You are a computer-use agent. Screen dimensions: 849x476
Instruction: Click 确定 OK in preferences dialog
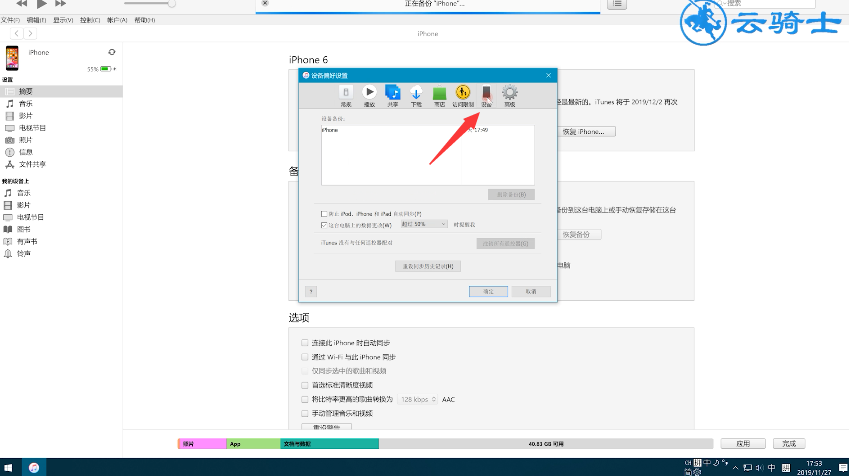coord(488,291)
